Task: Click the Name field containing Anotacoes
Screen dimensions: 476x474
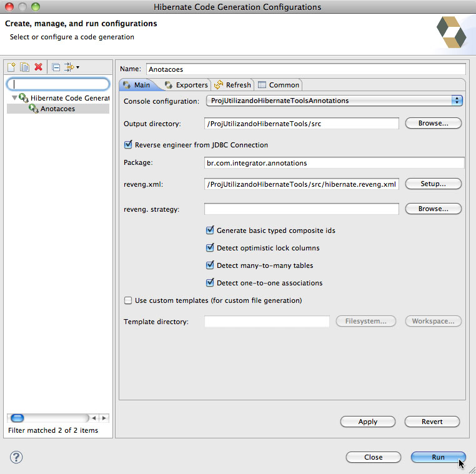Action: click(x=305, y=69)
